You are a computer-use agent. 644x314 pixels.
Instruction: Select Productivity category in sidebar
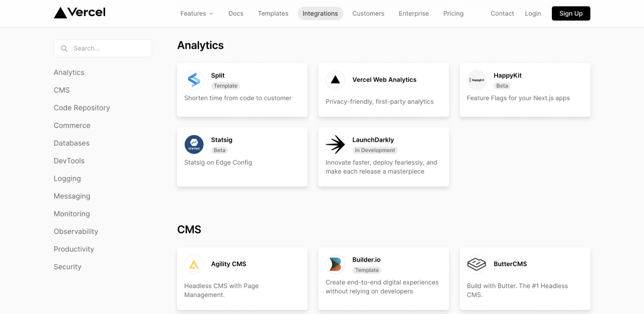pos(74,249)
